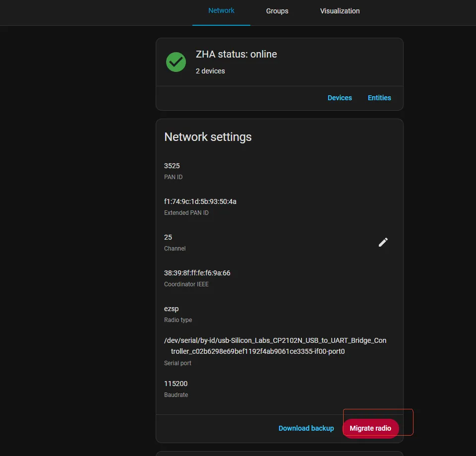Click the ezsp radio type value
Screen dimensions: 476x456
pyautogui.click(x=171, y=309)
